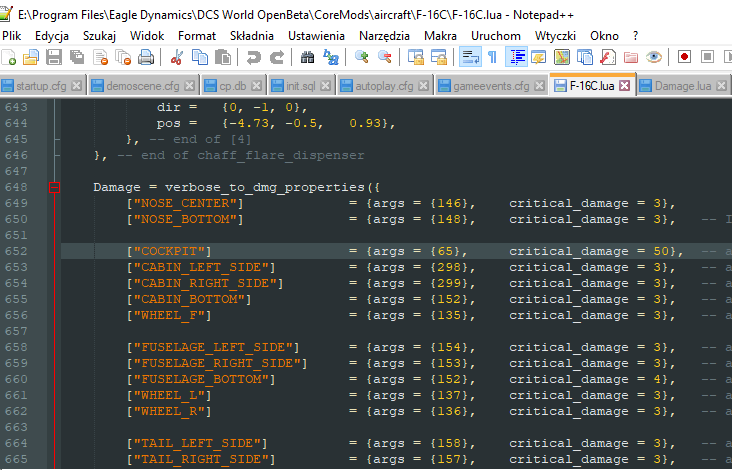The height and width of the screenshot is (470, 732).
Task: Open the Szukaj menu
Action: (99, 36)
